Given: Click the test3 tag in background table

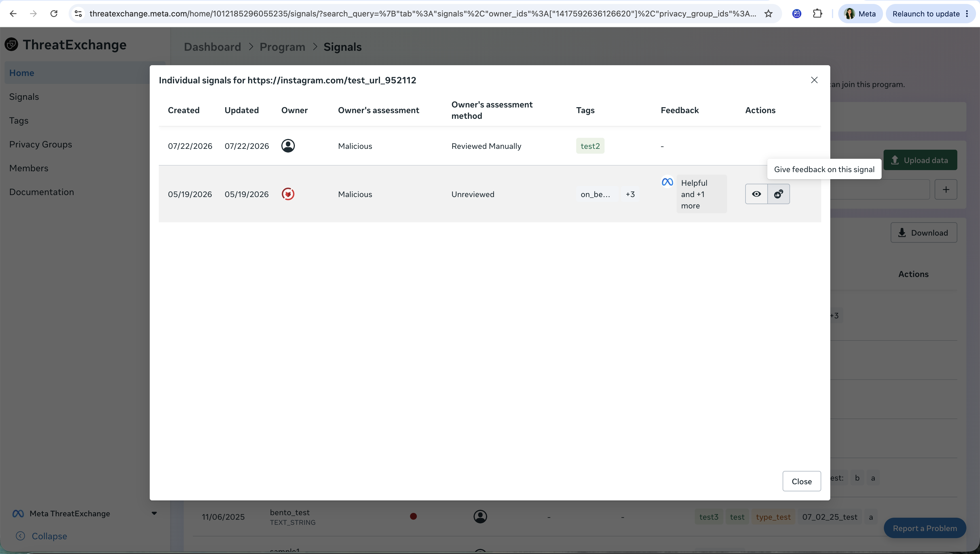Looking at the screenshot, I should click(x=709, y=517).
